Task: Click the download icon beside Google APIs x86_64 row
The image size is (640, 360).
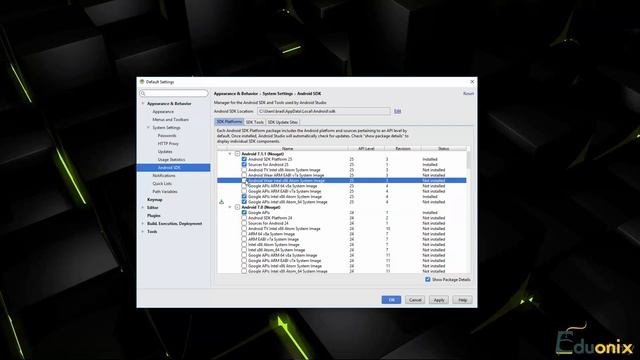Action: (222, 202)
